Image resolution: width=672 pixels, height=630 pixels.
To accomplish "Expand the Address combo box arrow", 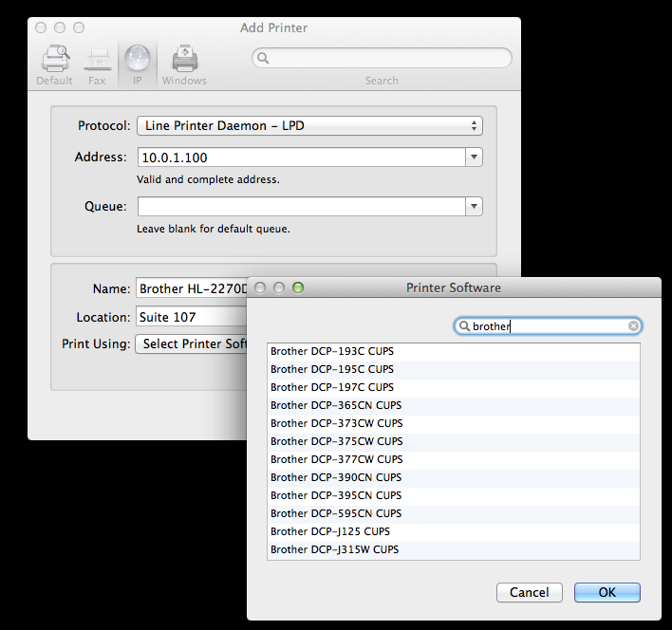I will 474,157.
